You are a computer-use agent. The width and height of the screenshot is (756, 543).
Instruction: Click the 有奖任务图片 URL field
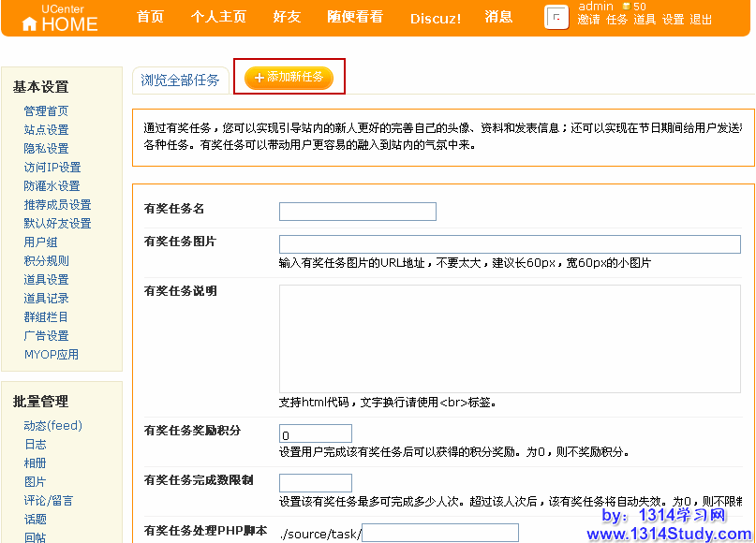510,243
